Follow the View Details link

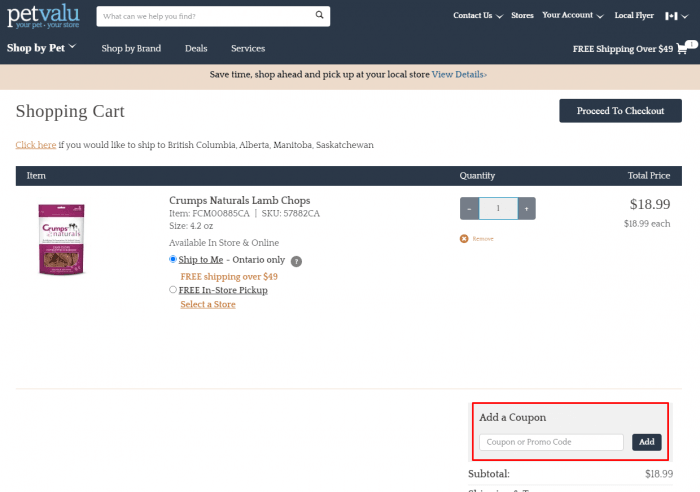(459, 75)
